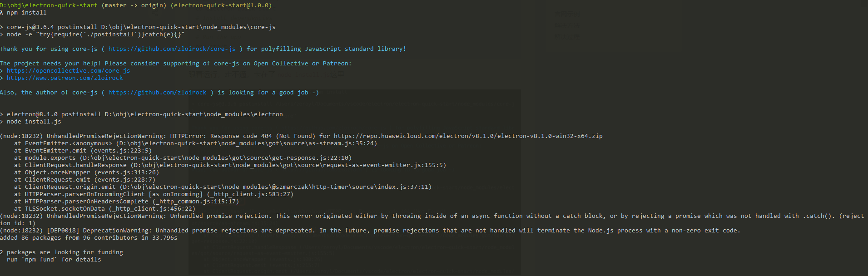This screenshot has height=276, width=868.
Task: Click 'TLSSocket.socketOnData' stack line
Action: [104, 209]
